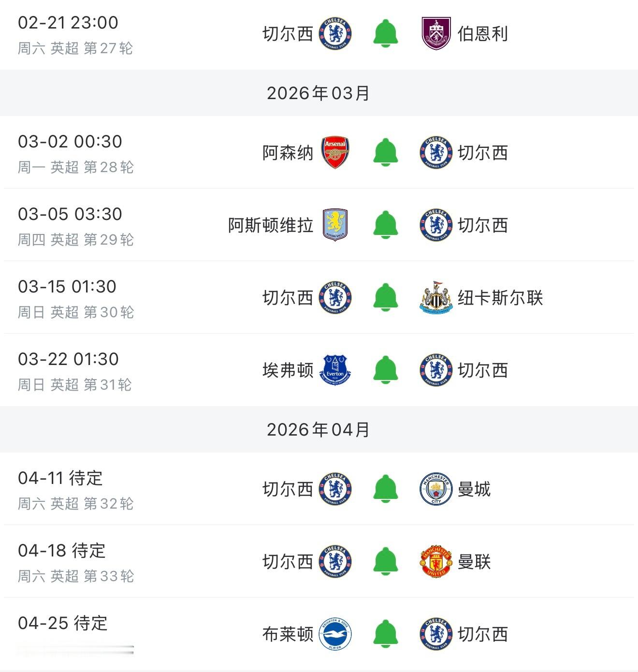Viewport: 638px width, 672px height.
Task: Open the 纽卡斯尔联 team name link
Action: pos(500,298)
